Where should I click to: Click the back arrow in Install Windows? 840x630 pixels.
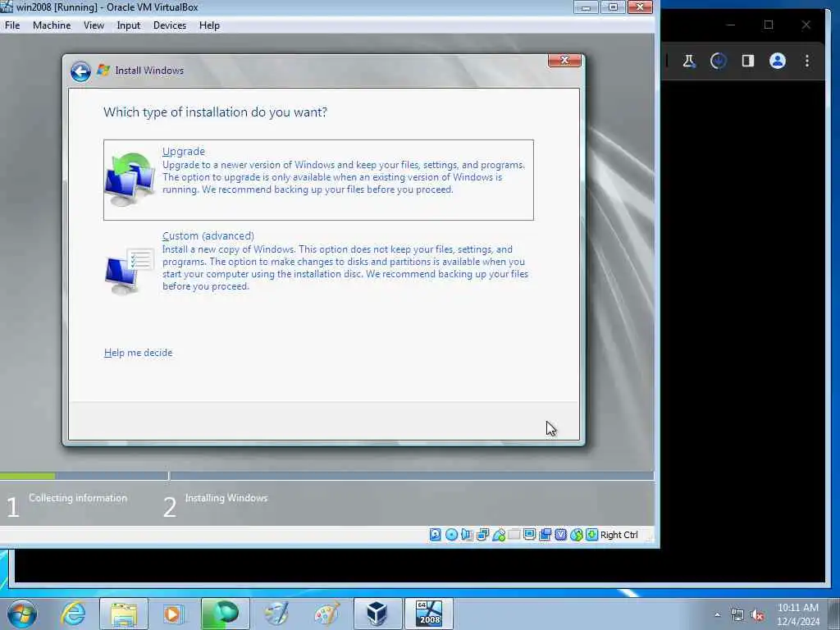point(80,71)
